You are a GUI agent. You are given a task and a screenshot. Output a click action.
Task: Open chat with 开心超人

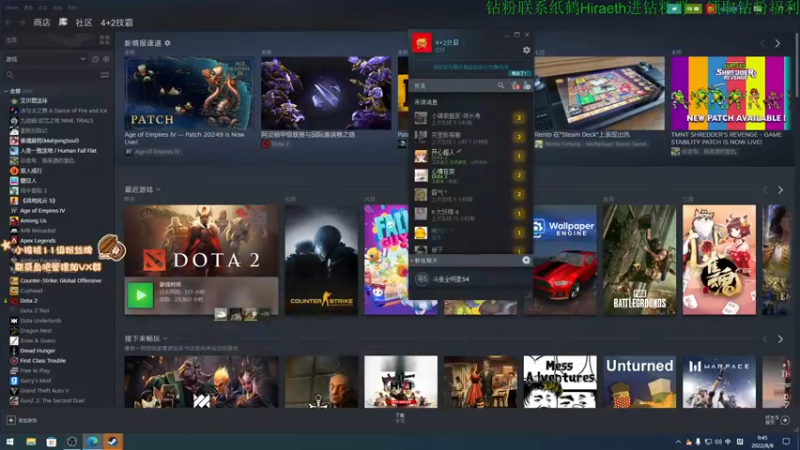[469, 156]
